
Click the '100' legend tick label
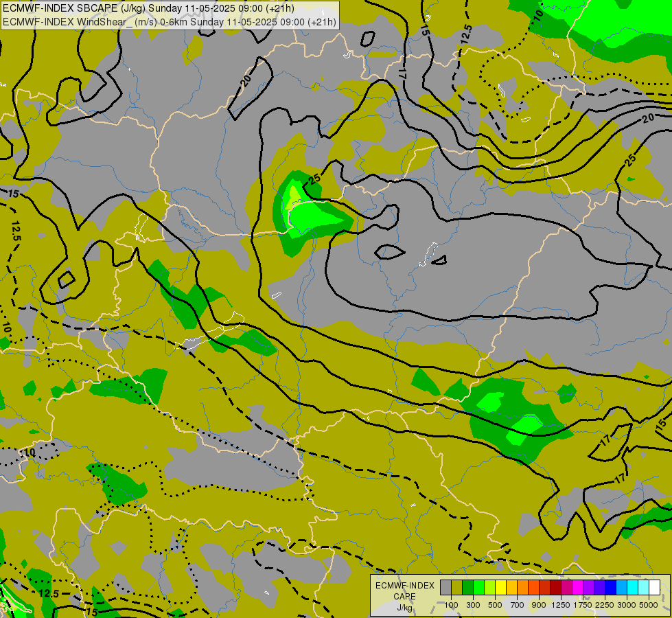pyautogui.click(x=451, y=605)
